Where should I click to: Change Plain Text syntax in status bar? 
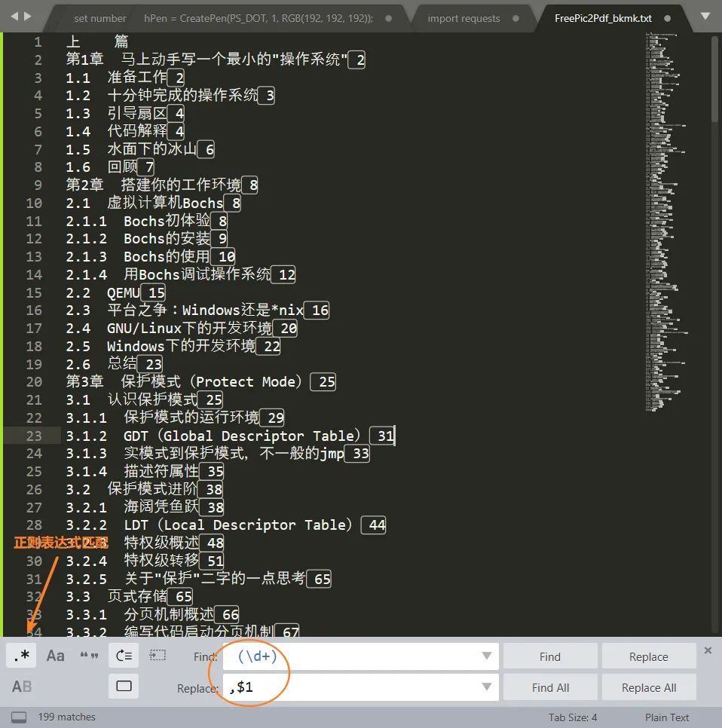(667, 717)
